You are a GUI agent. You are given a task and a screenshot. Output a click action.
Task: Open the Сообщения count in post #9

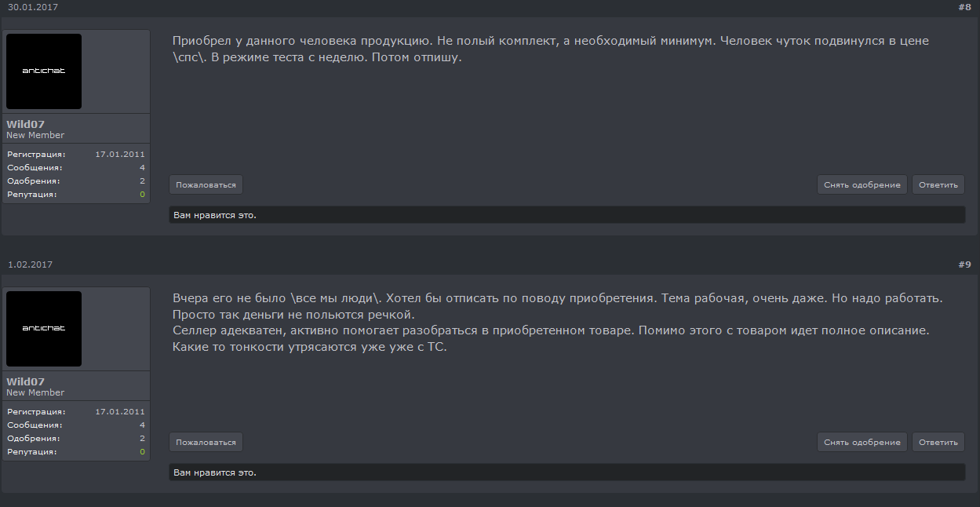[x=142, y=425]
